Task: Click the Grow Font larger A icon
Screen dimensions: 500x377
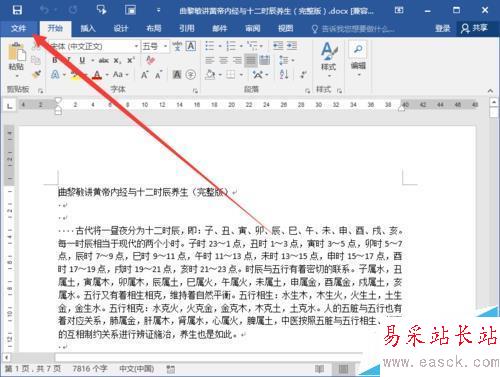Action: click(x=144, y=75)
